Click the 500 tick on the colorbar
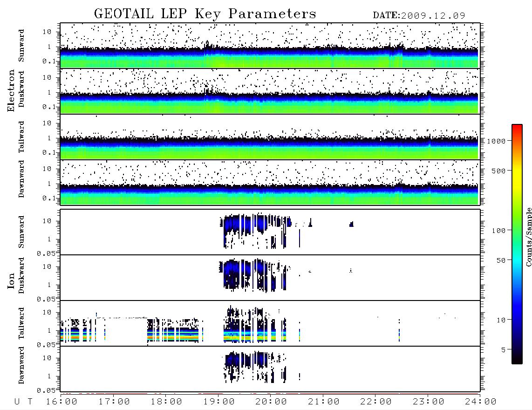The width and height of the screenshot is (532, 410). pos(498,171)
